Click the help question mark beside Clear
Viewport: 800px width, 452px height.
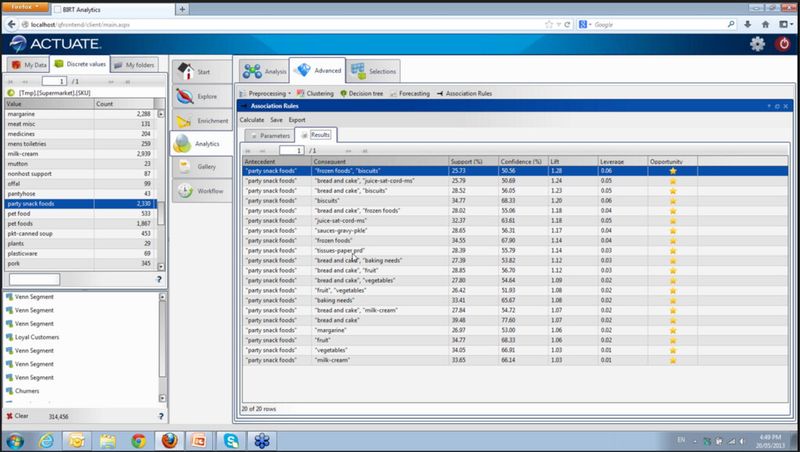(x=161, y=416)
